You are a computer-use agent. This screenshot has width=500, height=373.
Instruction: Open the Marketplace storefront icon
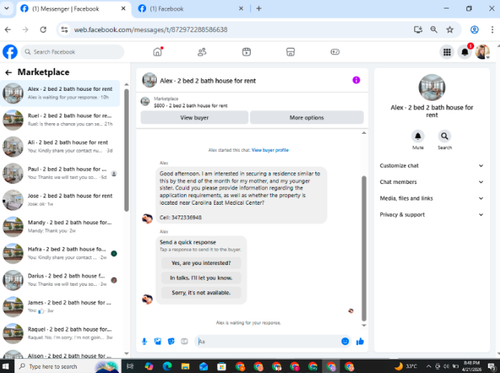(290, 52)
